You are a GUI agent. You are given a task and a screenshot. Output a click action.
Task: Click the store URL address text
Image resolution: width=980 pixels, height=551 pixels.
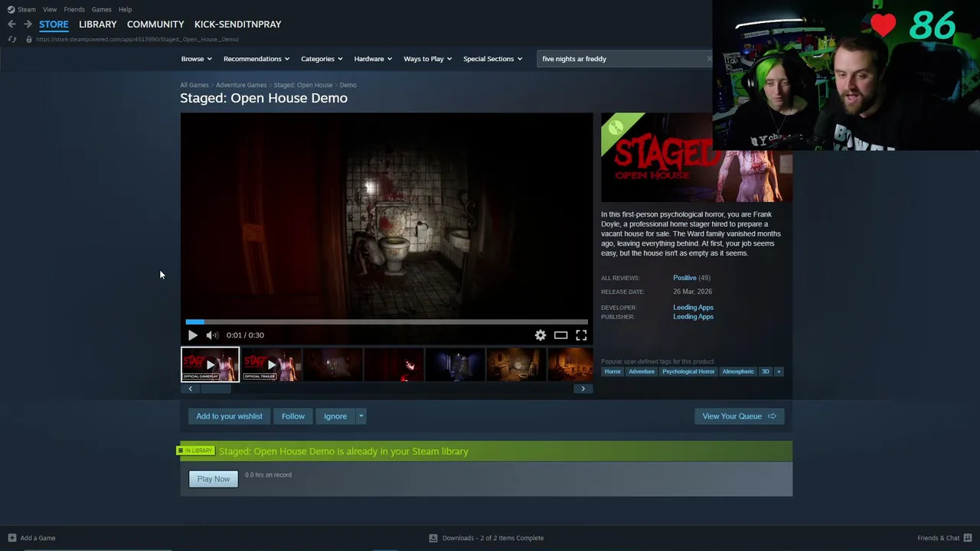pyautogui.click(x=137, y=39)
